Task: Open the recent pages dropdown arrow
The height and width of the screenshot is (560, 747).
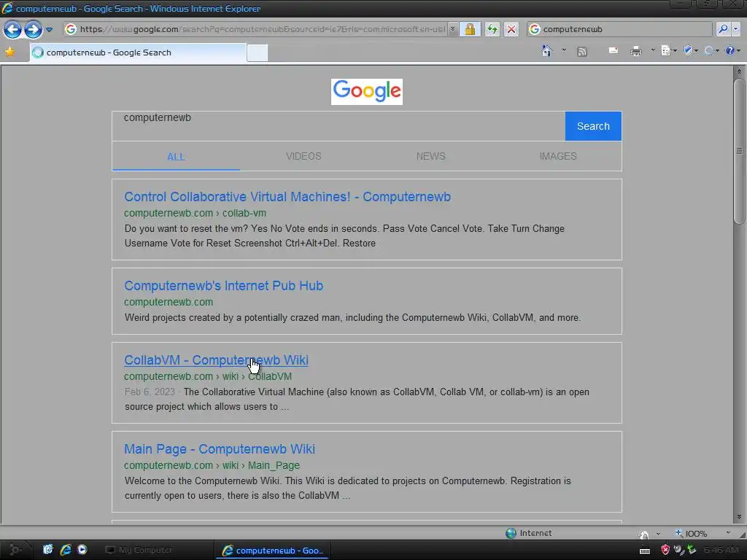Action: click(x=49, y=29)
